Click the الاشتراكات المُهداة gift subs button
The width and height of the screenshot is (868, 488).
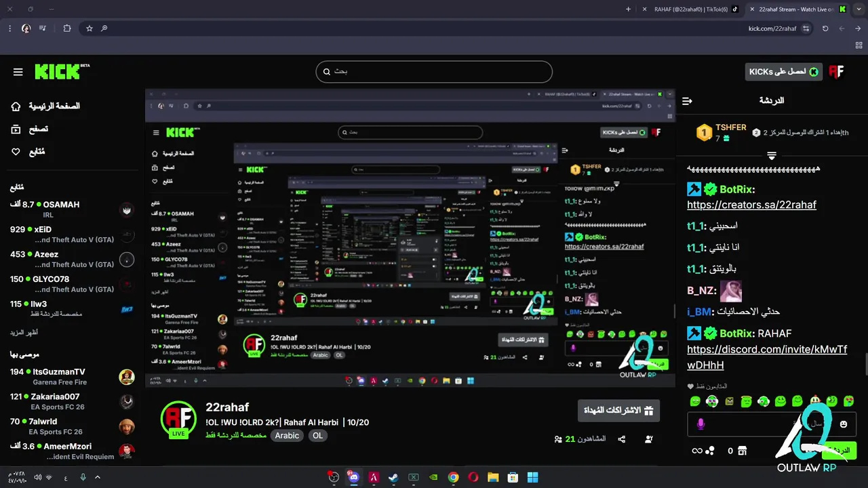click(x=618, y=411)
